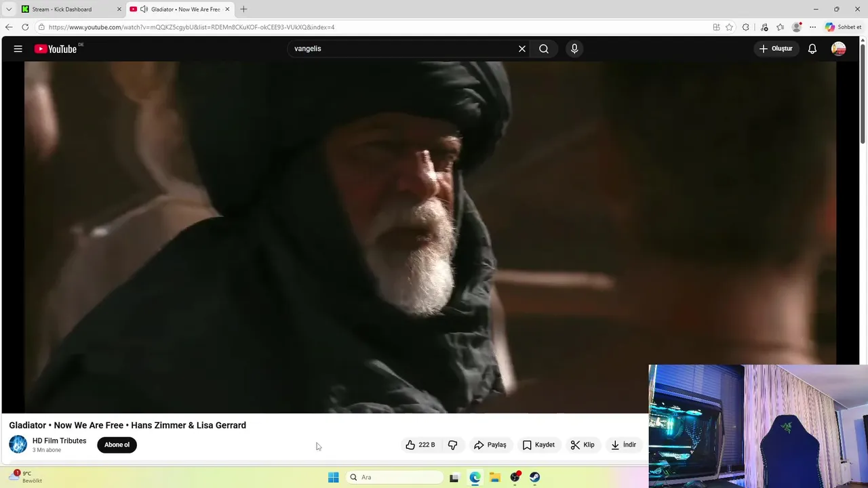Go back with browser back arrow

[x=9, y=27]
